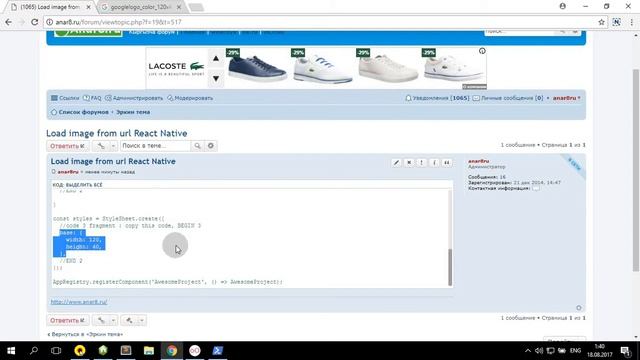
Task: Report the post with the exclamation icon
Action: [422, 162]
